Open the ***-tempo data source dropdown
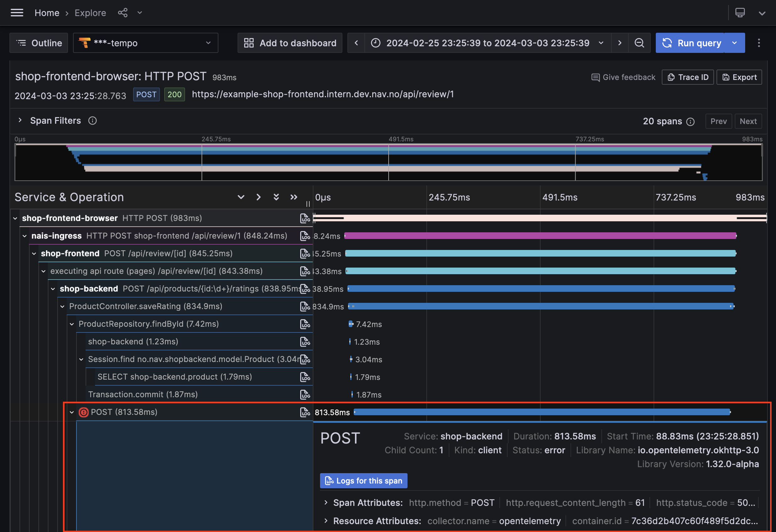 pos(146,43)
